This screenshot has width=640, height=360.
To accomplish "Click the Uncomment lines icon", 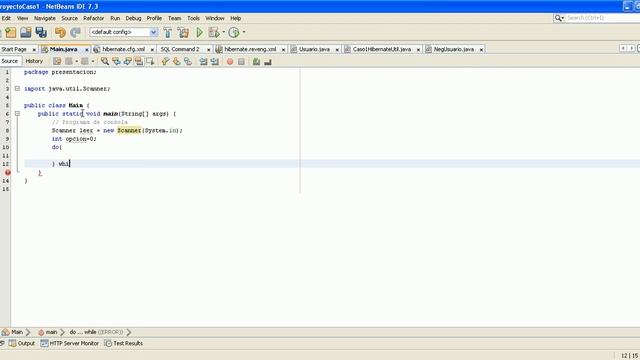I will pyautogui.click(x=268, y=61).
